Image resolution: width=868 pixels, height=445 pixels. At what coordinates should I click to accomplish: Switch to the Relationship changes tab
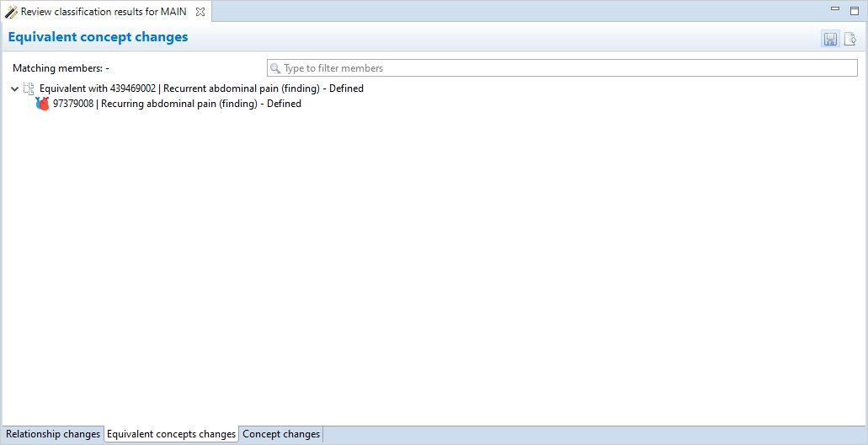coord(53,435)
